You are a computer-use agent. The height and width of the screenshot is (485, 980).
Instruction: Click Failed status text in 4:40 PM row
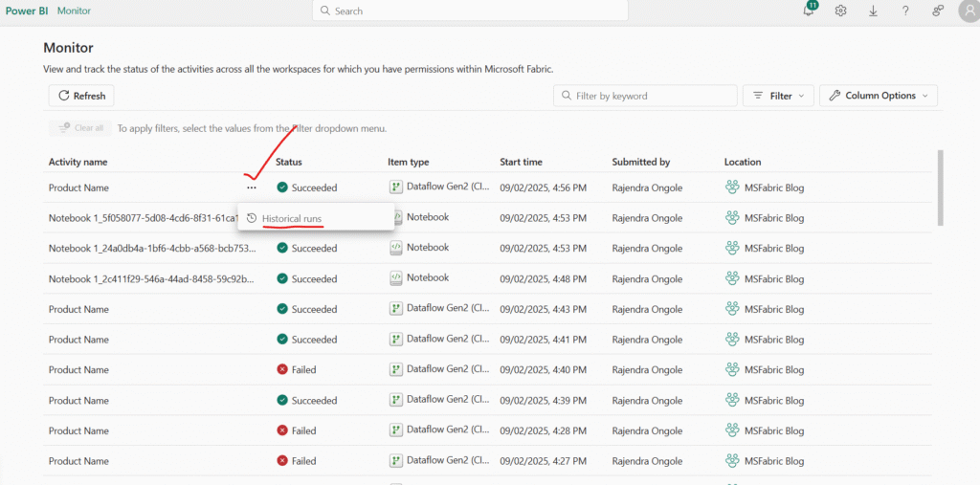pos(303,369)
